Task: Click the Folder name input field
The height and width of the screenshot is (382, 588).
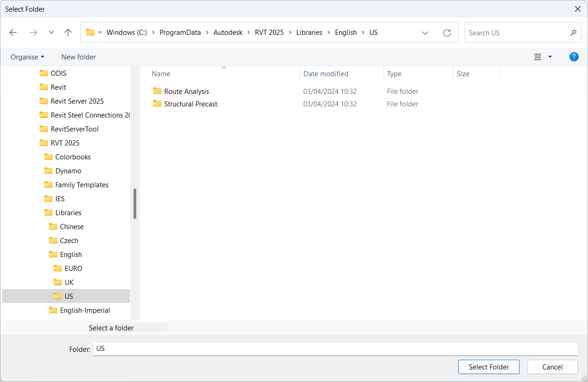Action: pos(335,349)
